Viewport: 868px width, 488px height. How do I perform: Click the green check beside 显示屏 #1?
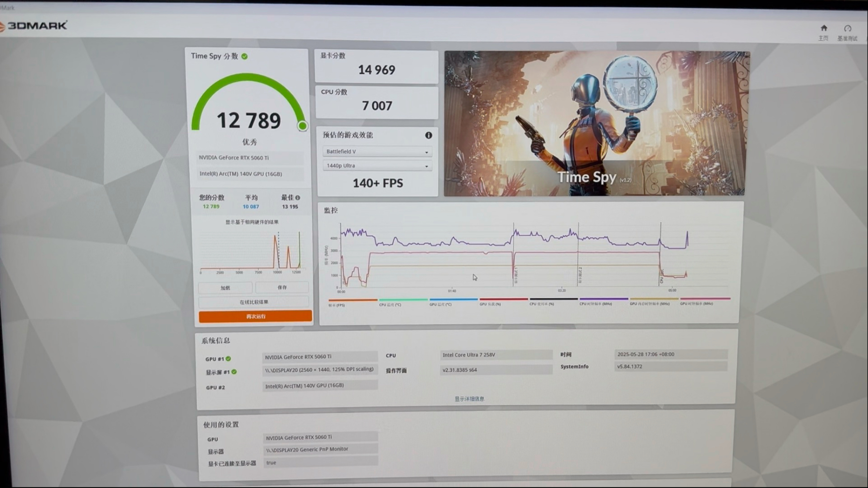click(x=234, y=372)
